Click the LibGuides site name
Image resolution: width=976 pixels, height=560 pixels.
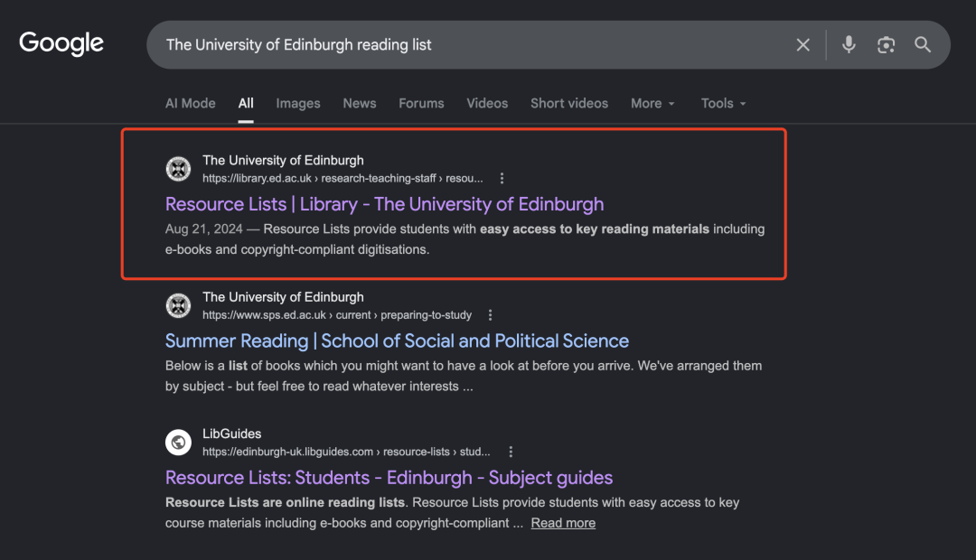(x=231, y=434)
